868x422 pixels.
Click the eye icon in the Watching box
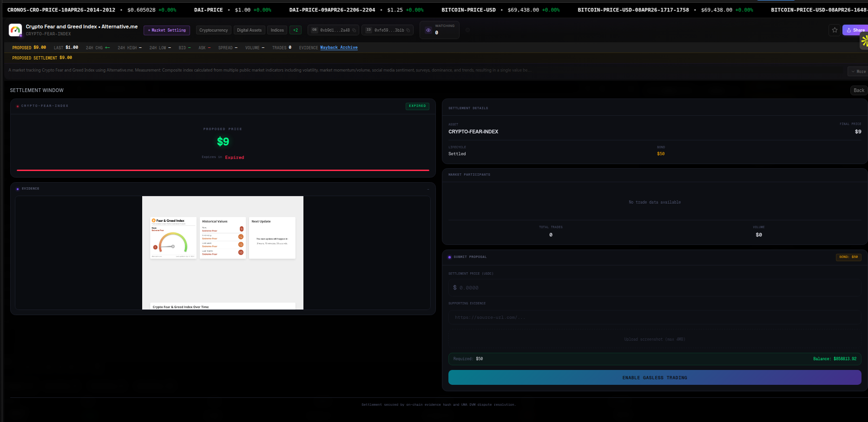pos(428,30)
